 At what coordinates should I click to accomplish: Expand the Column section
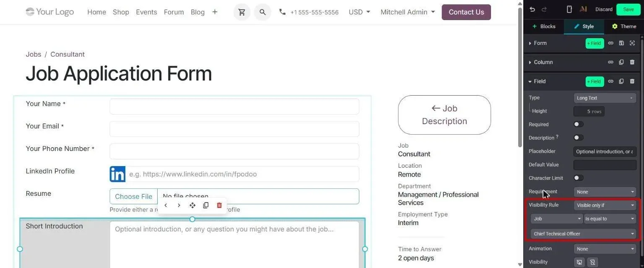coord(541,62)
